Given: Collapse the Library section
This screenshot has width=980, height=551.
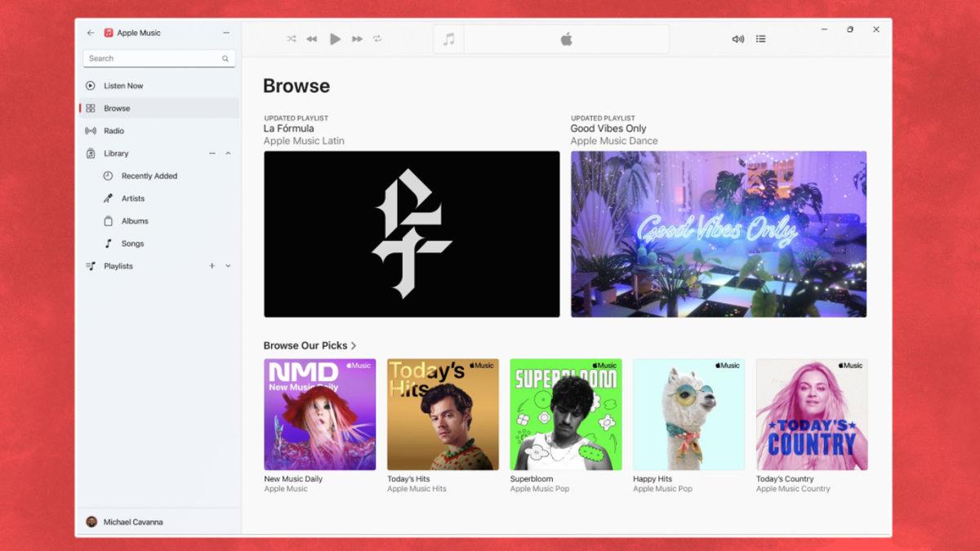Looking at the screenshot, I should pos(228,153).
